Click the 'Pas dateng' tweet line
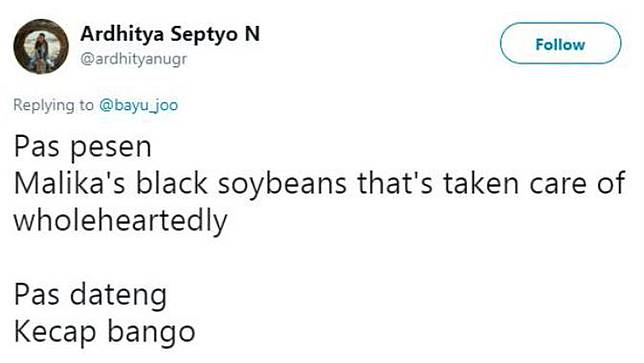The height and width of the screenshot is (363, 644). [90, 296]
